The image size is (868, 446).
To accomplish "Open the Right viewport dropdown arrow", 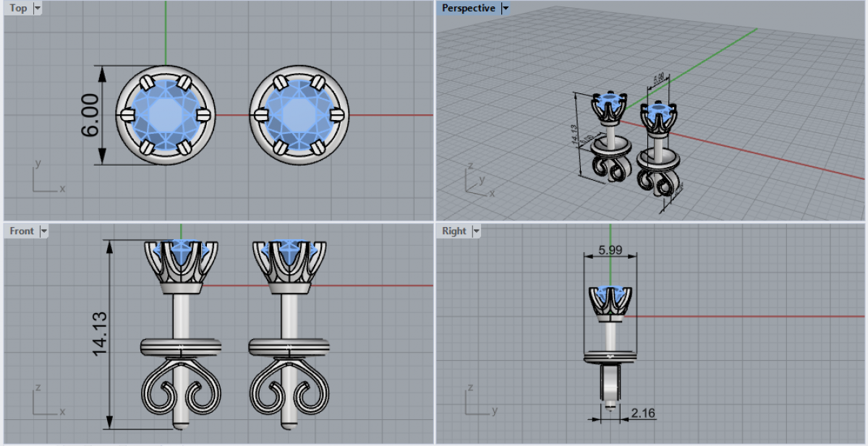I will click(x=475, y=231).
